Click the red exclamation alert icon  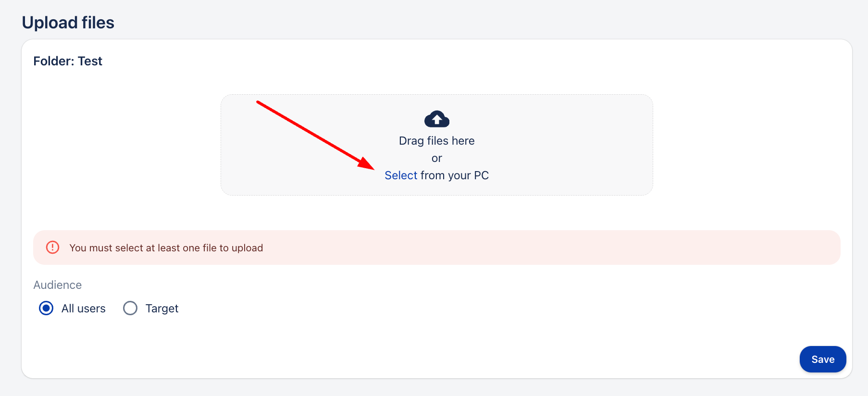(52, 247)
